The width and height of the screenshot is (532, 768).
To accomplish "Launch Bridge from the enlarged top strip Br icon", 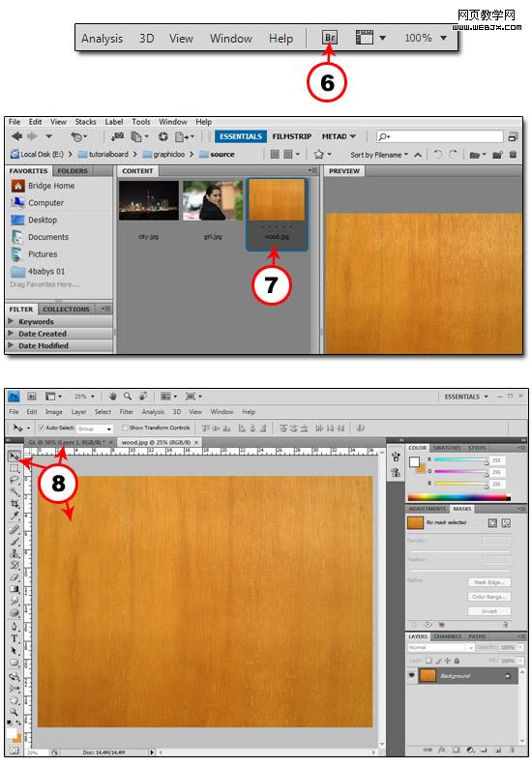I will coord(330,37).
